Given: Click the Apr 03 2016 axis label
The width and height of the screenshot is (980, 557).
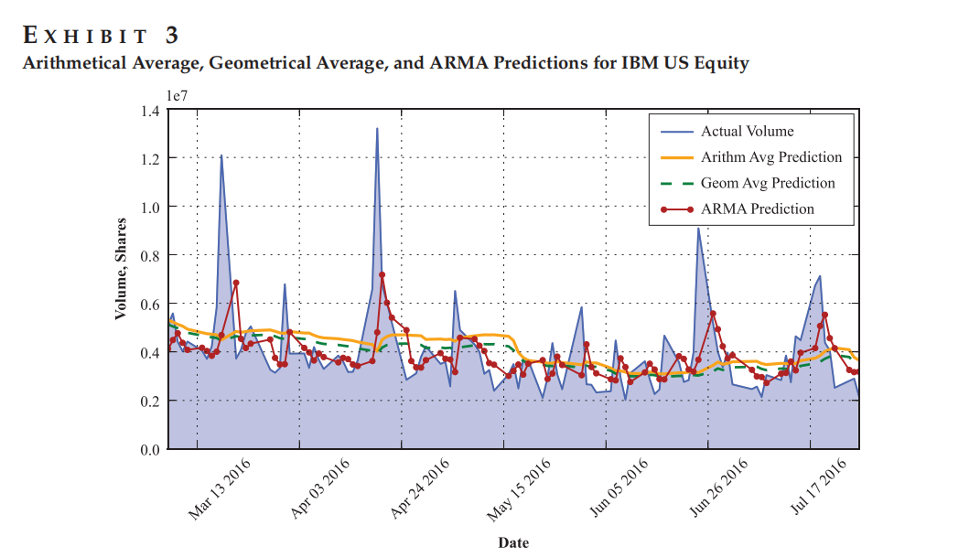Looking at the screenshot, I should pyautogui.click(x=319, y=489).
